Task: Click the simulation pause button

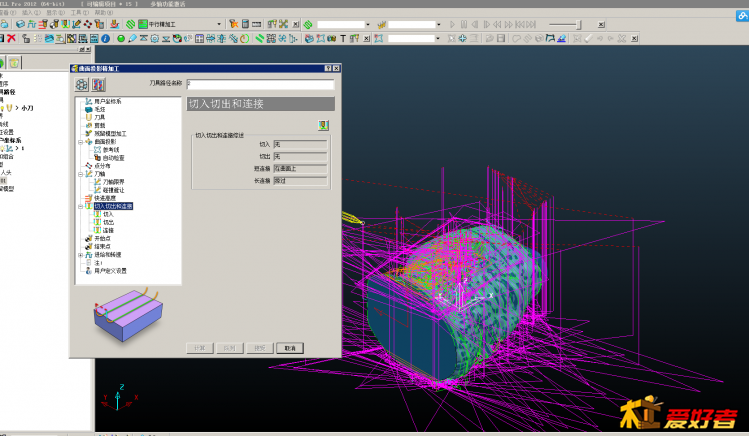Action: (463, 24)
